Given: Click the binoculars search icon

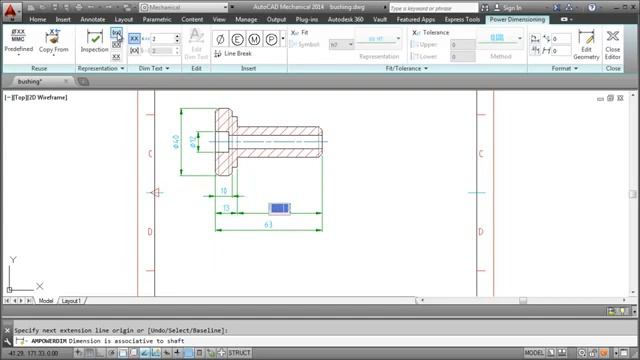Looking at the screenshot, I should click(x=485, y=8).
